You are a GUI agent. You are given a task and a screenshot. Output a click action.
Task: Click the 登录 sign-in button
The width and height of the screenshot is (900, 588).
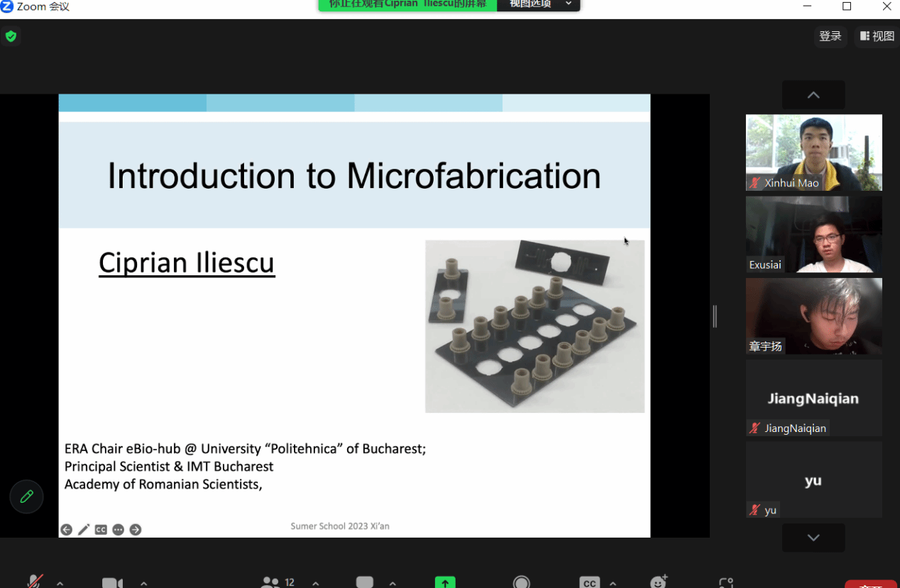tap(830, 36)
